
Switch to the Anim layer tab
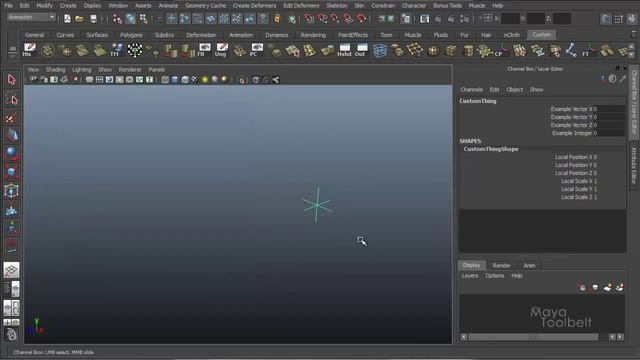(x=529, y=266)
